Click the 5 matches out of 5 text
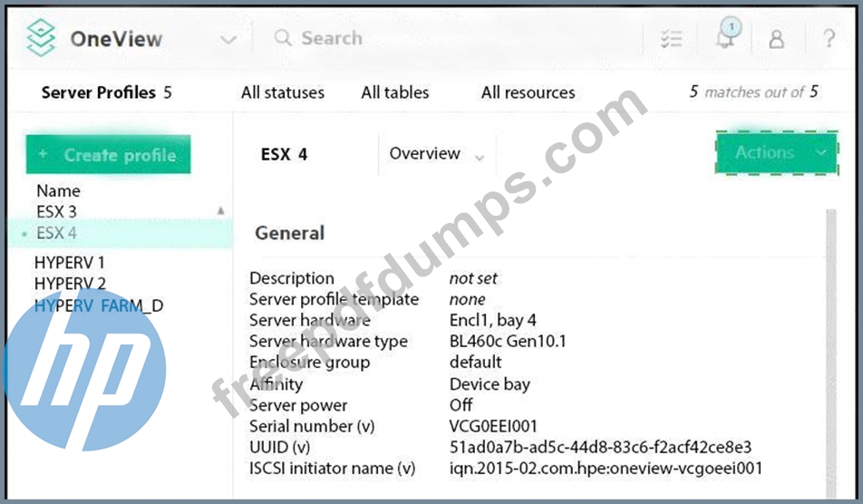This screenshot has width=863, height=504. [754, 92]
